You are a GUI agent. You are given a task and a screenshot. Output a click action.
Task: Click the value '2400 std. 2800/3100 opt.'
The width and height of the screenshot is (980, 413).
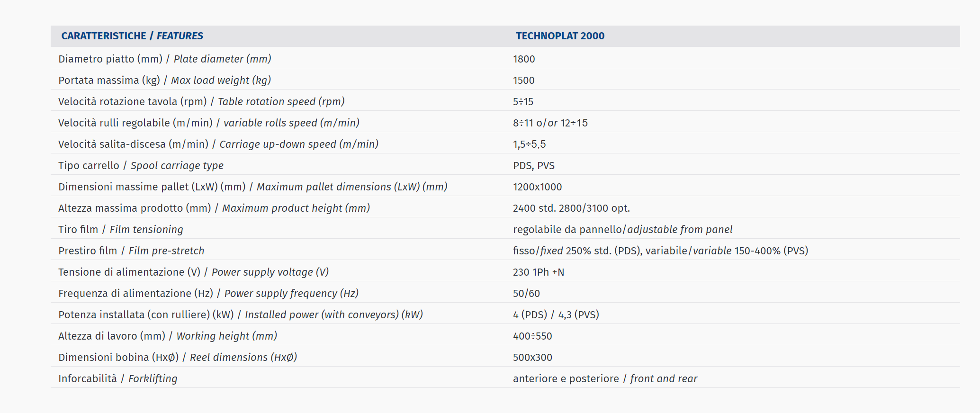click(x=571, y=208)
